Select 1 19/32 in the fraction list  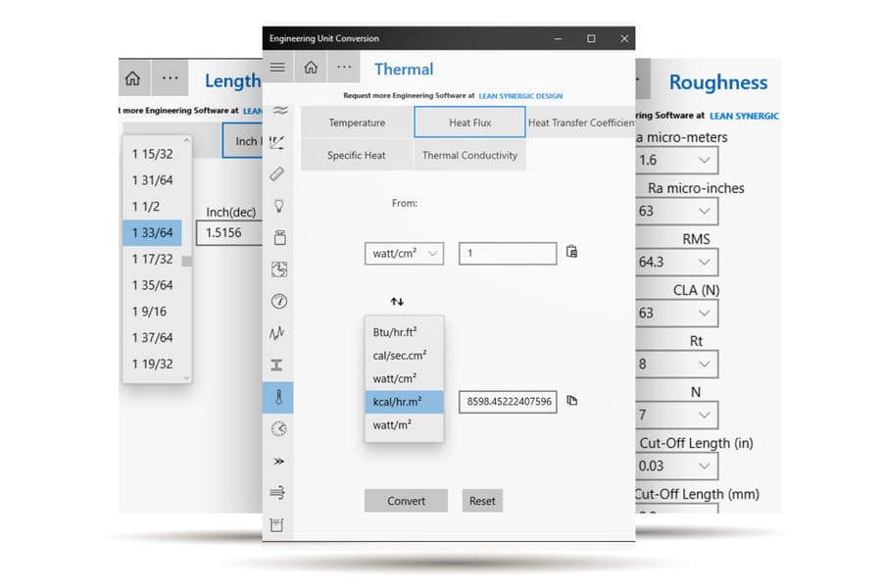tap(153, 364)
